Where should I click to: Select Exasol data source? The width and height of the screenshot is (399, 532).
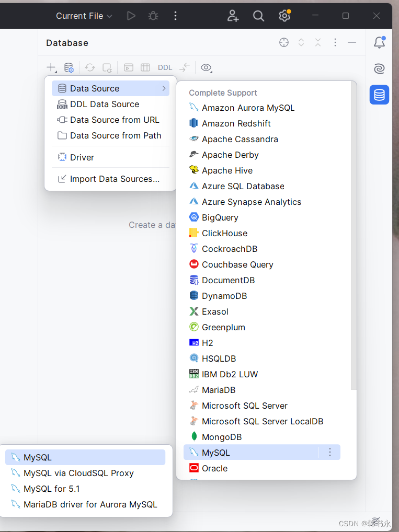262,311
